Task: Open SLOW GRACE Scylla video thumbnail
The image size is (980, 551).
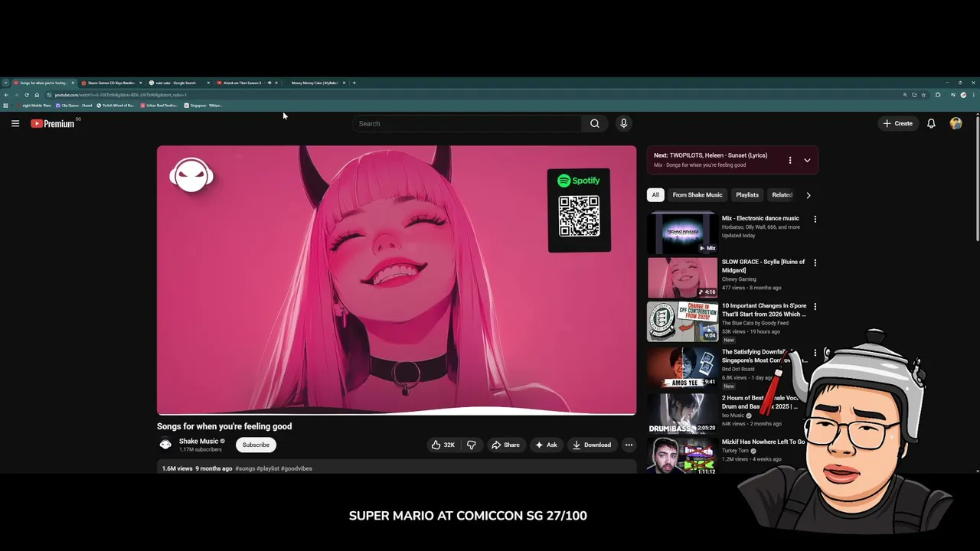Action: (682, 277)
